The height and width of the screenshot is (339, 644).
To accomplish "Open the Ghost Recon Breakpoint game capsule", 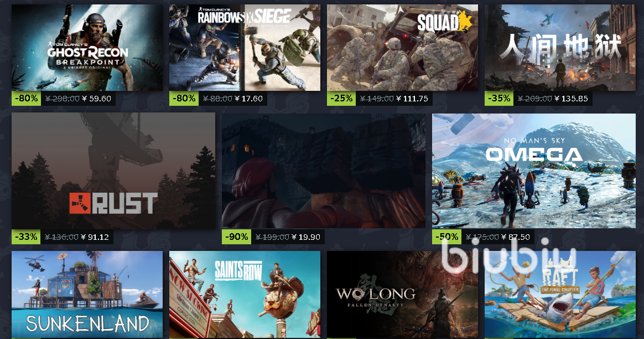I will (87, 48).
